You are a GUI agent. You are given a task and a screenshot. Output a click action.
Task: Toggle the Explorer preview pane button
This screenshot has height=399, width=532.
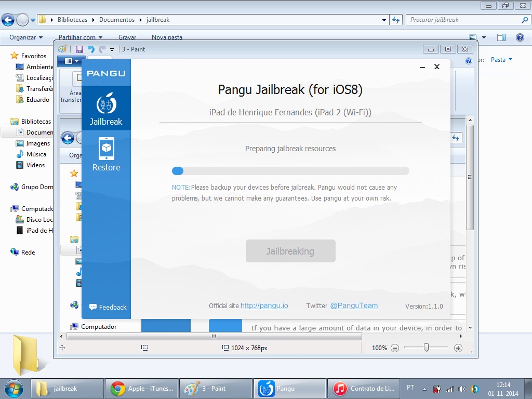[501, 37]
